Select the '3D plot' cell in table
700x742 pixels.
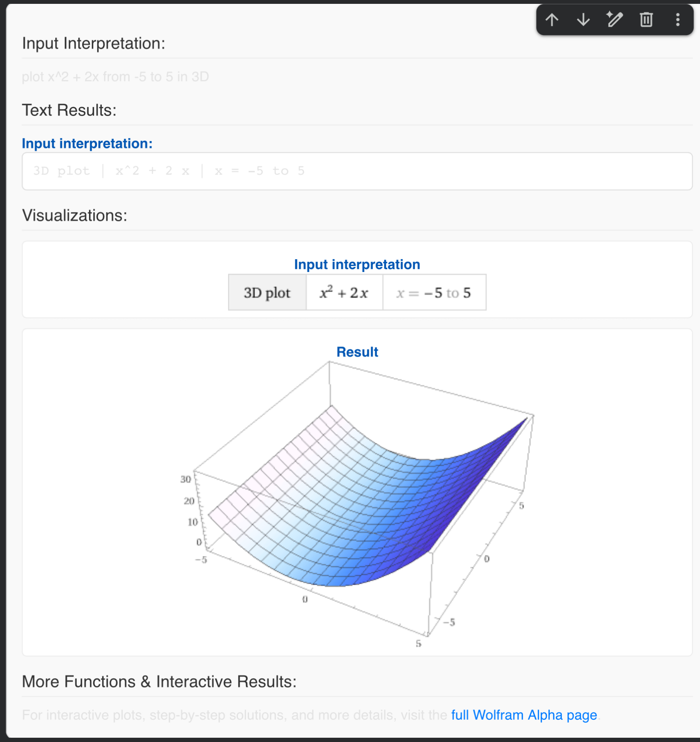point(267,293)
